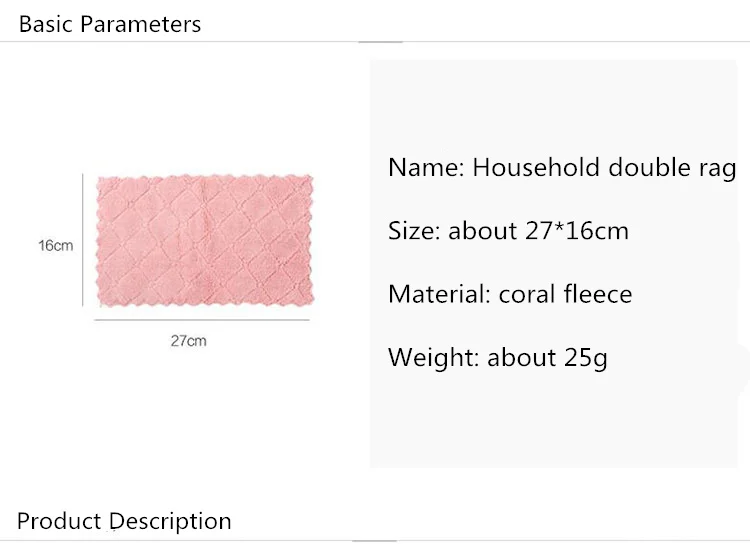Click the Weight: about 25g line
The height and width of the screenshot is (557, 750).
click(x=497, y=358)
